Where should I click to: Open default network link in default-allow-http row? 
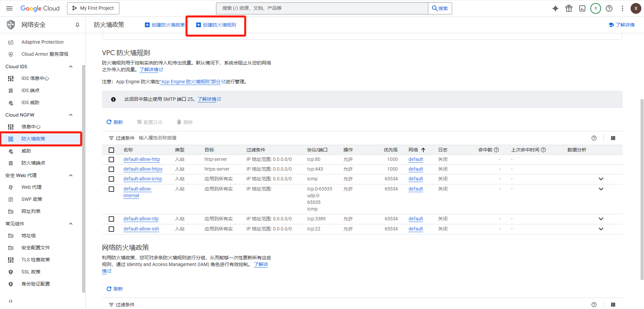pos(416,160)
